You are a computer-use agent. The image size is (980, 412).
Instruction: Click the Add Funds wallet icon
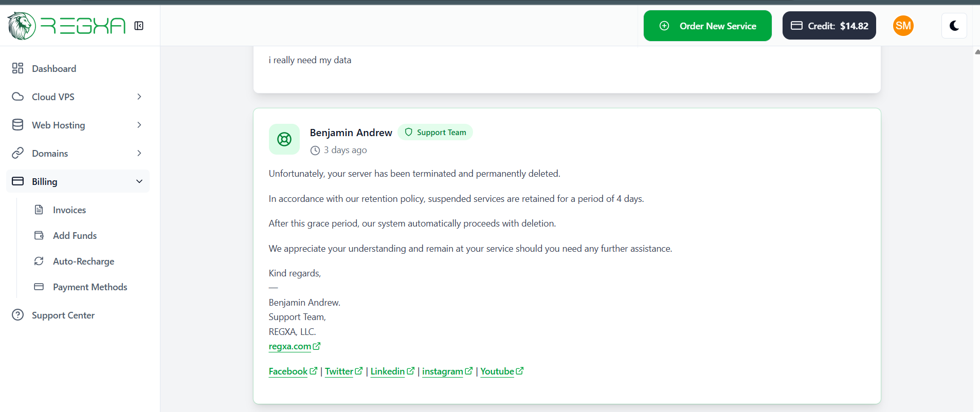pyautogui.click(x=39, y=235)
